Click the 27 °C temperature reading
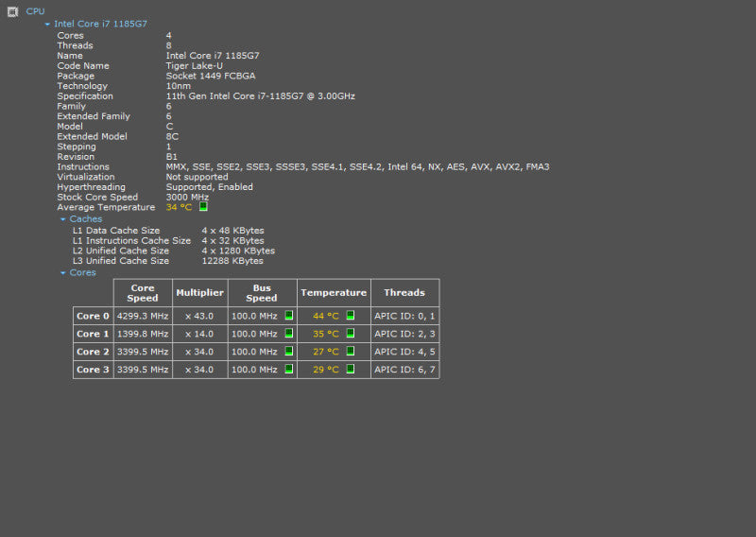Screen dimensions: 756x537 [326, 352]
